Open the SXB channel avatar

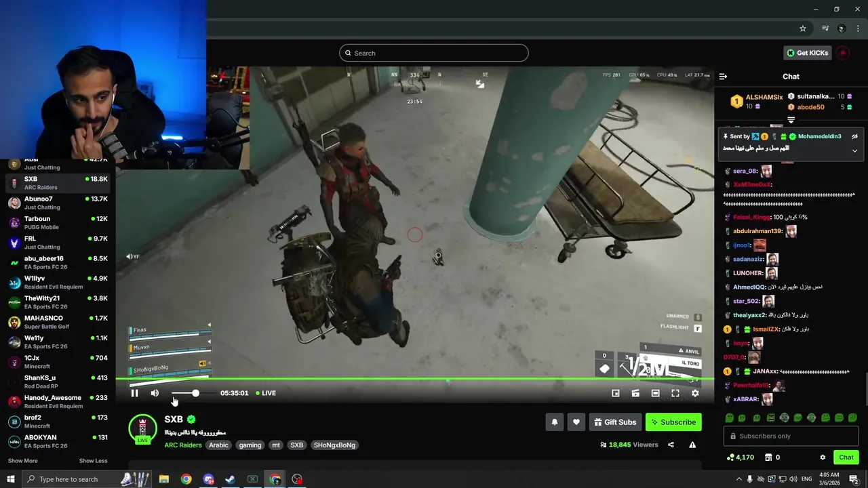142,428
